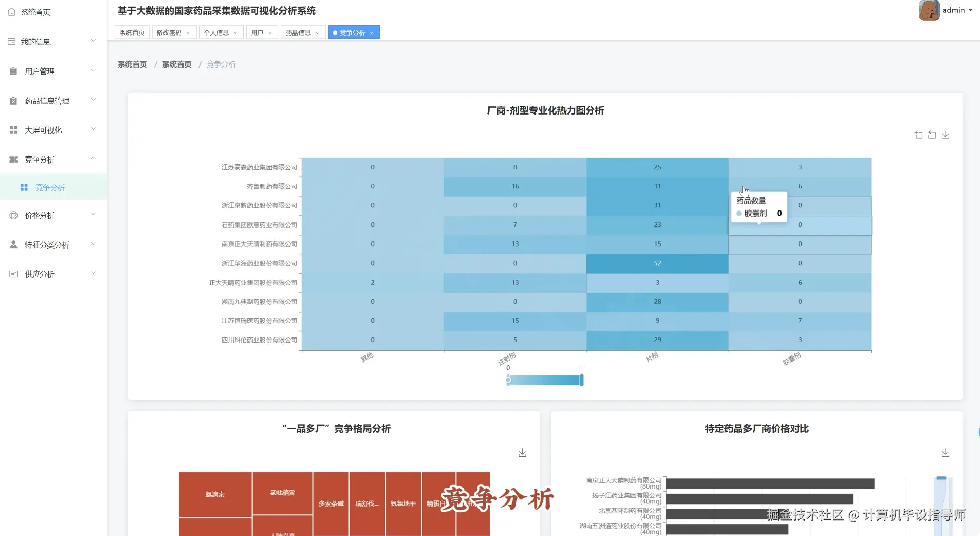Select 竞争分析 in the sidebar submenu
This screenshot has width=980, height=536.
pos(49,187)
